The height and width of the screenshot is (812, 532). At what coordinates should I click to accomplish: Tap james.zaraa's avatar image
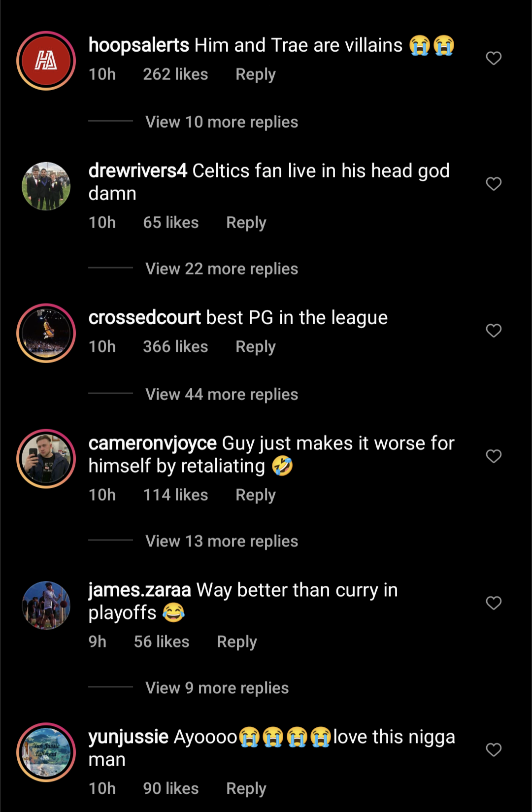pyautogui.click(x=46, y=605)
